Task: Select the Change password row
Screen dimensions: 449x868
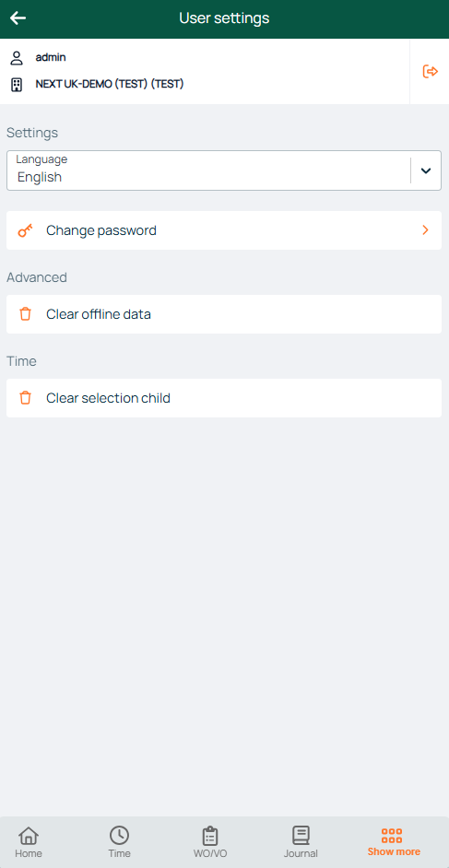Action: (x=224, y=230)
